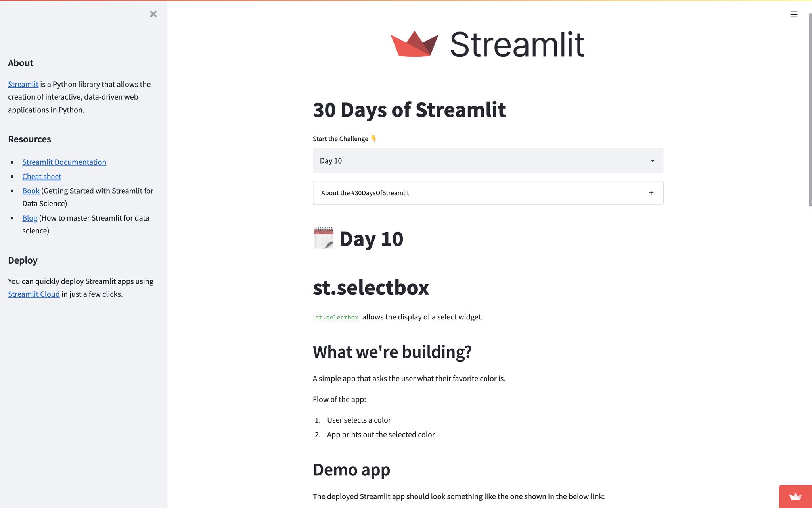Click the 'Flow of the app:' text
The image size is (812, 508).
pyautogui.click(x=339, y=399)
